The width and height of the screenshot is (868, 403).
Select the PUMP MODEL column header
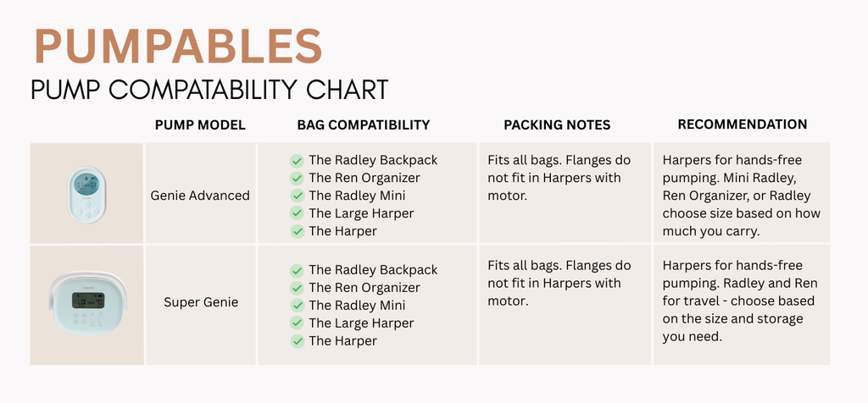coord(200,125)
